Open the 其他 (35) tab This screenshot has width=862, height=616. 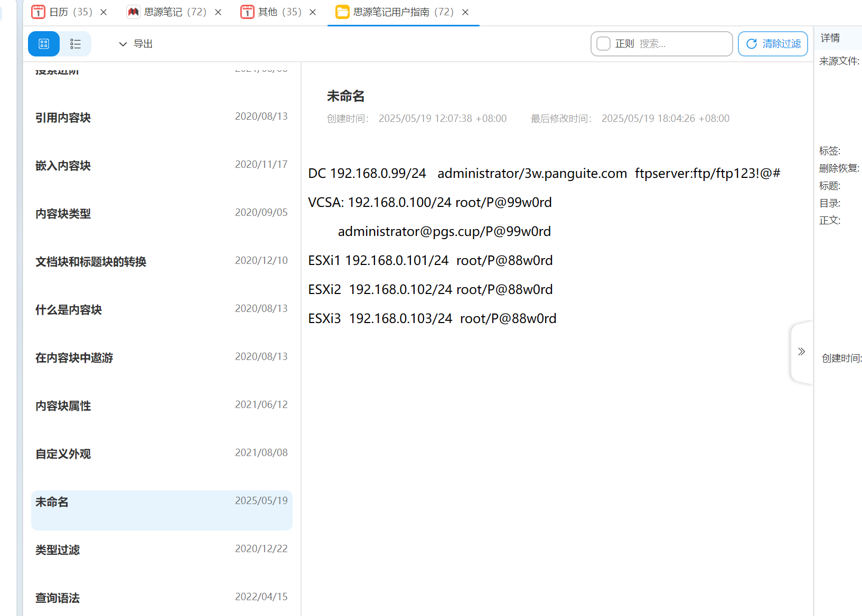pos(279,12)
